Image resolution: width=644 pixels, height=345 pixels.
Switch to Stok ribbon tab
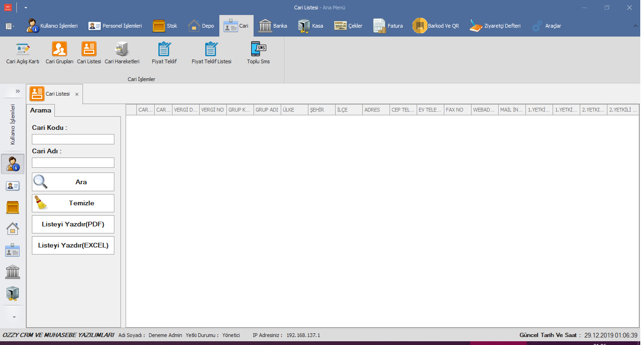(x=165, y=26)
